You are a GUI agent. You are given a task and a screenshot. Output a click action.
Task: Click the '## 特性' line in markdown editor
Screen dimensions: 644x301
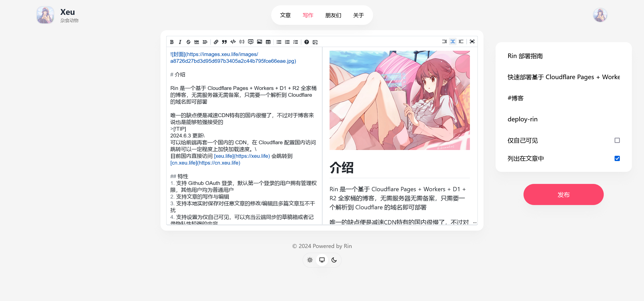tap(179, 176)
